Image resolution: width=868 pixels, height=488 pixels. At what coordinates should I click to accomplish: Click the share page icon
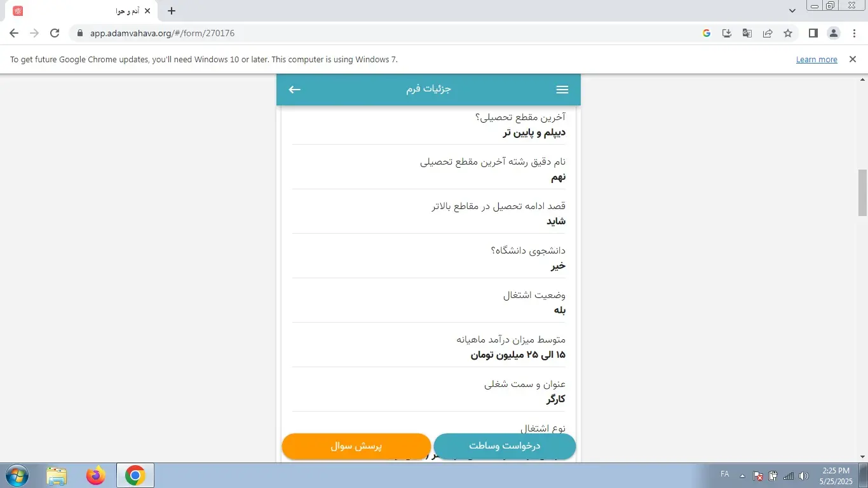tap(768, 33)
